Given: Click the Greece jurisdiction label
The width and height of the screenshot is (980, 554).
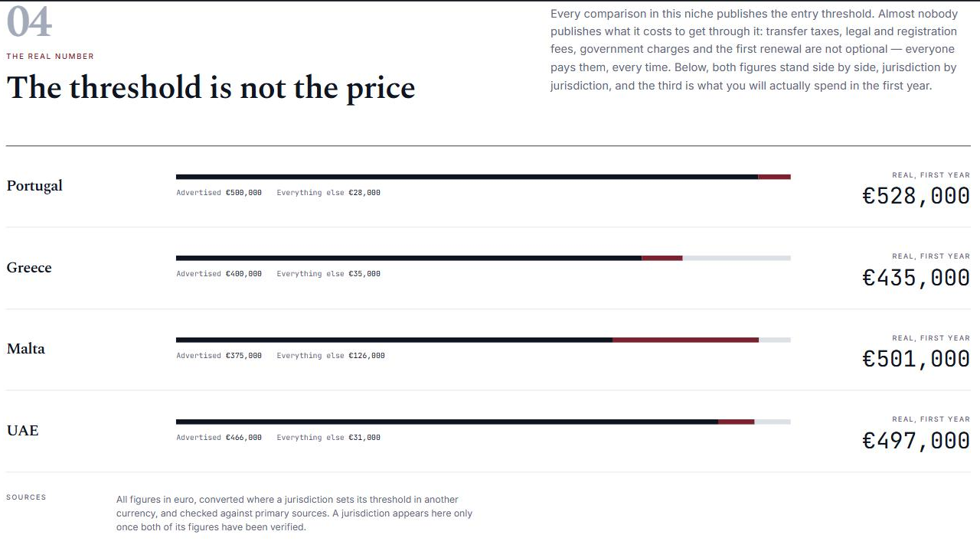Looking at the screenshot, I should 29,268.
